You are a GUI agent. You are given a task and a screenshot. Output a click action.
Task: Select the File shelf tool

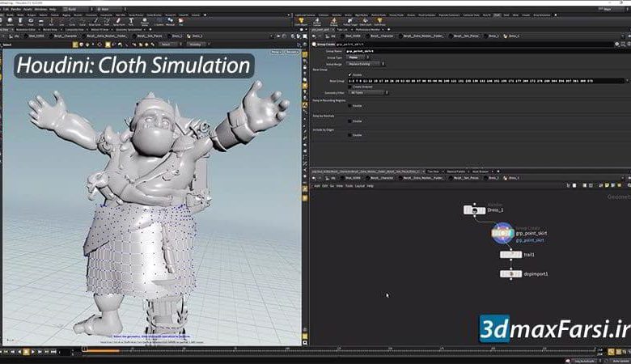coord(181,21)
